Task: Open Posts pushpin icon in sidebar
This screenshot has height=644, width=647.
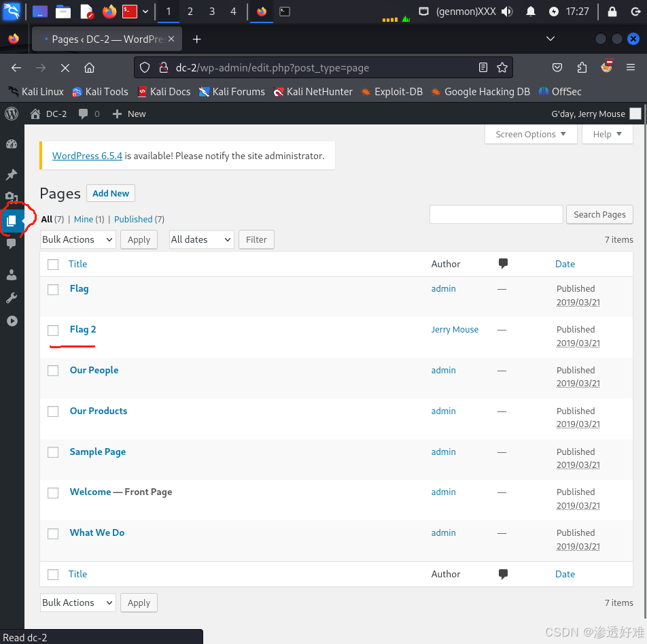Action: point(12,174)
